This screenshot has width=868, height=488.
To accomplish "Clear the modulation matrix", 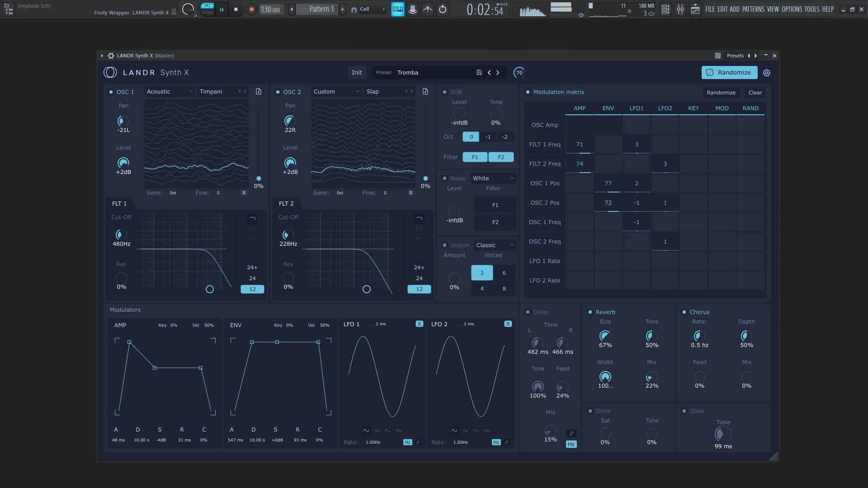I will [755, 93].
